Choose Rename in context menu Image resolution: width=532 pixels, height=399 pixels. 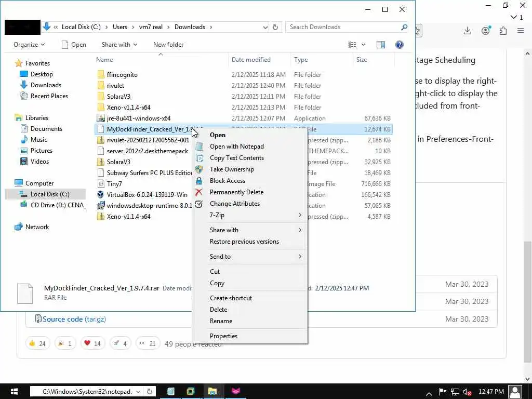[x=221, y=321]
